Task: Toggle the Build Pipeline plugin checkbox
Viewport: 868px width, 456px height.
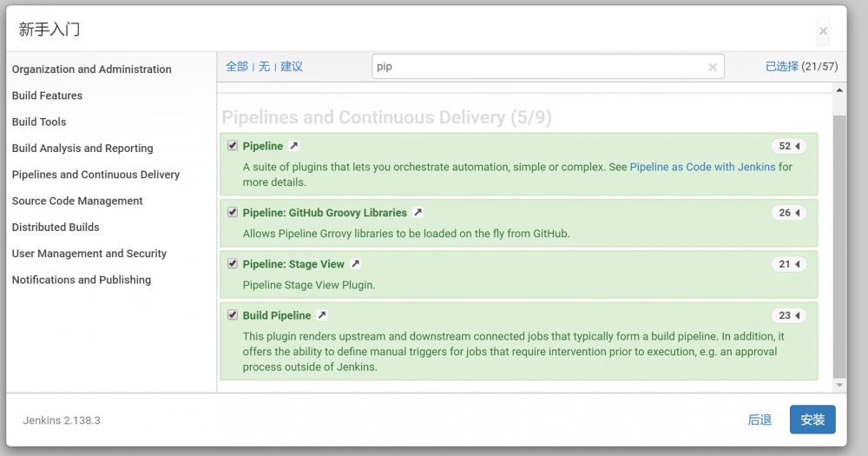Action: tap(233, 315)
